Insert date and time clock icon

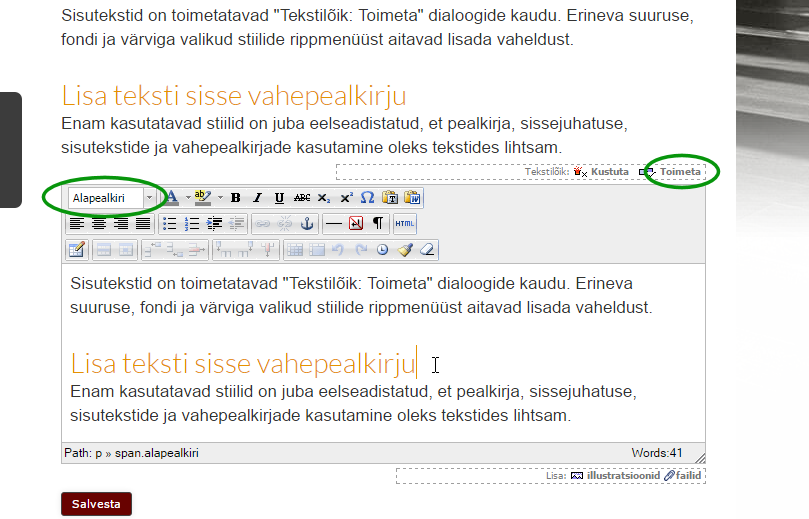point(382,250)
